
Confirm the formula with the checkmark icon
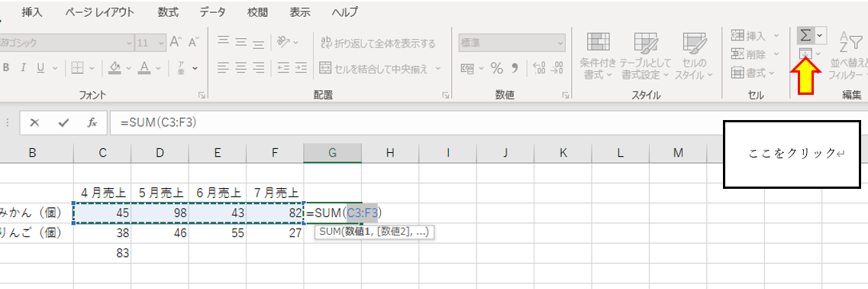pyautogui.click(x=63, y=123)
